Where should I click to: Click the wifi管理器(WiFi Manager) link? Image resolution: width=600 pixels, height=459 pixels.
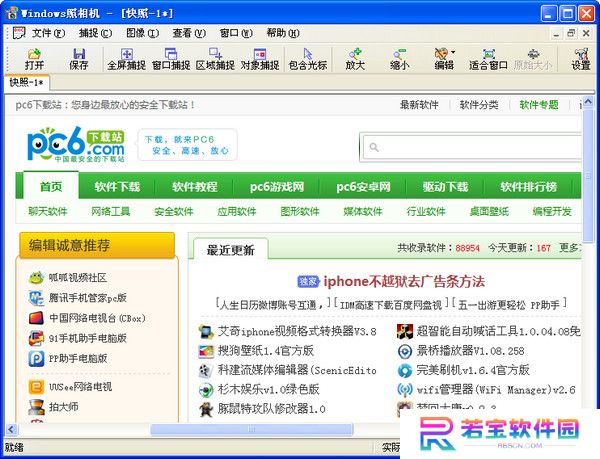[x=496, y=390]
